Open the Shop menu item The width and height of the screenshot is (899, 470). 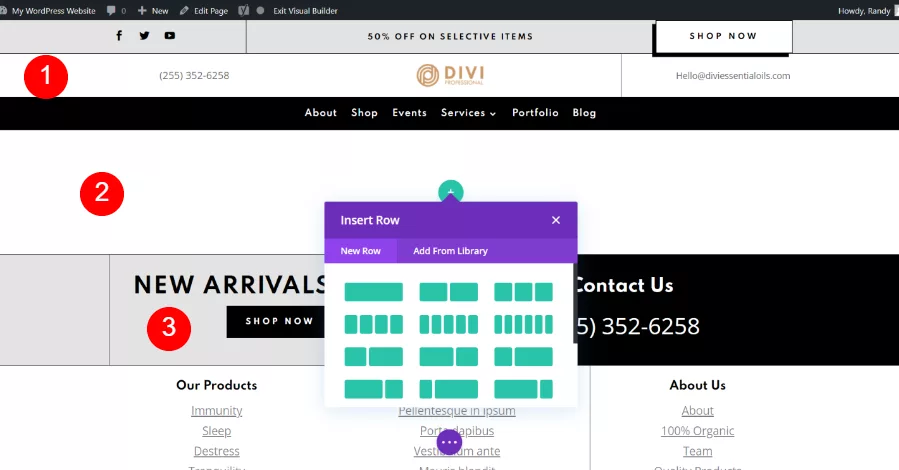364,113
